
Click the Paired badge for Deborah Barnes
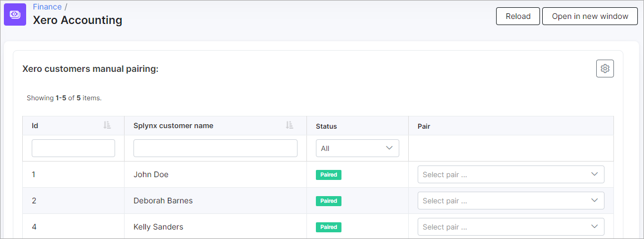(x=329, y=201)
